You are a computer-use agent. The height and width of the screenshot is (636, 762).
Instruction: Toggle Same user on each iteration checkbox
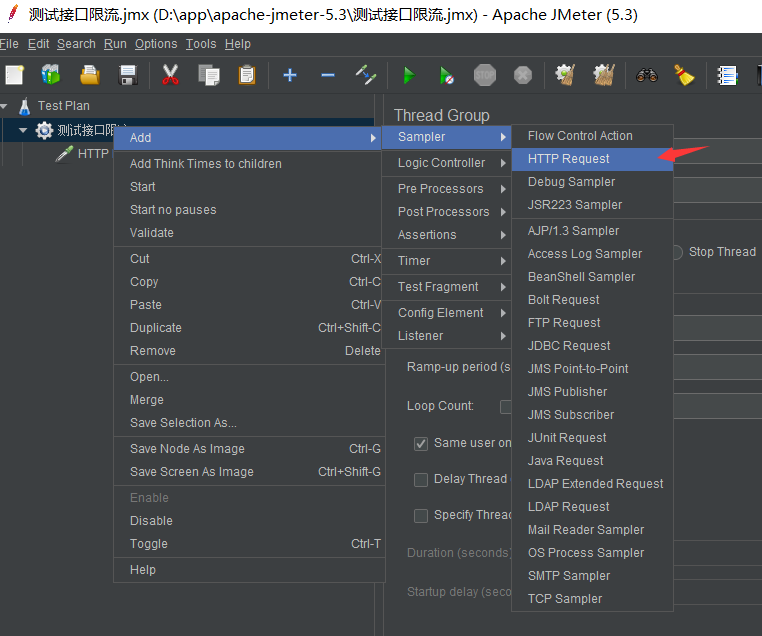(x=421, y=444)
